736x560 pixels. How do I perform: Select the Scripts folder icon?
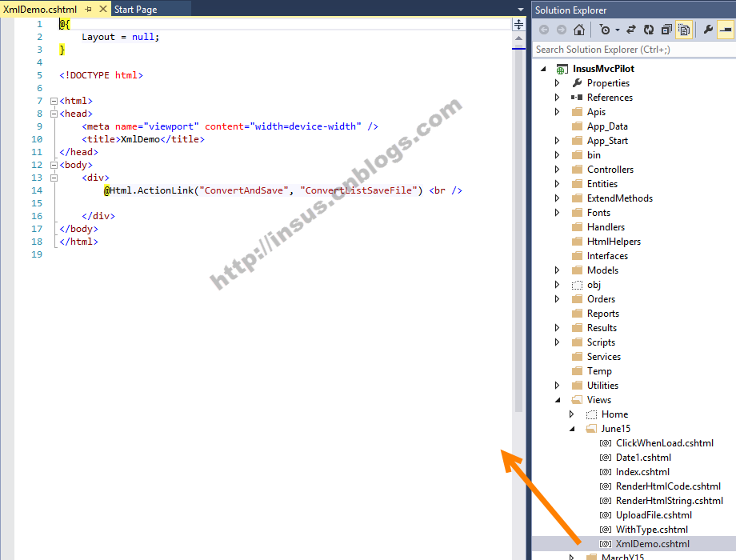click(577, 342)
